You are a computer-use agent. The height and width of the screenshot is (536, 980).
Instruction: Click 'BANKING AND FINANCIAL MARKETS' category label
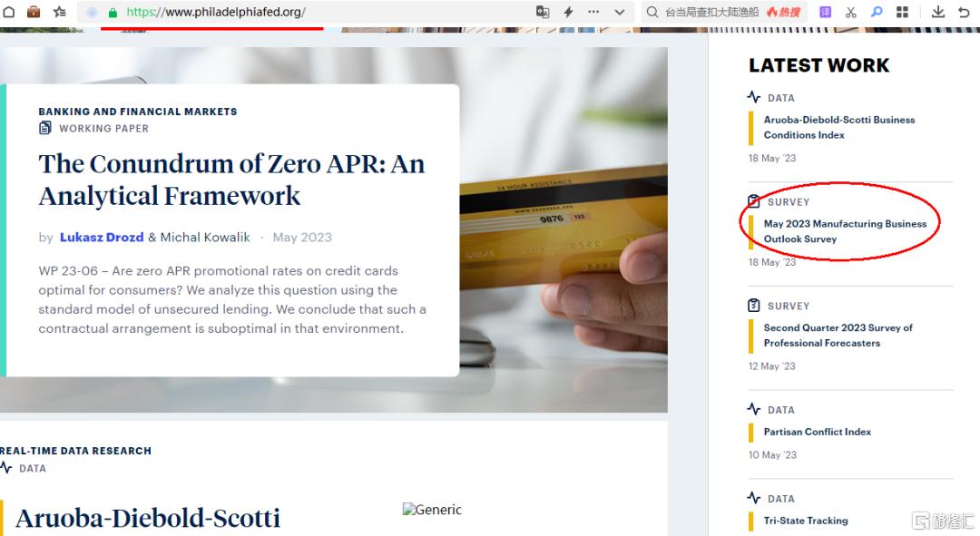pos(138,112)
